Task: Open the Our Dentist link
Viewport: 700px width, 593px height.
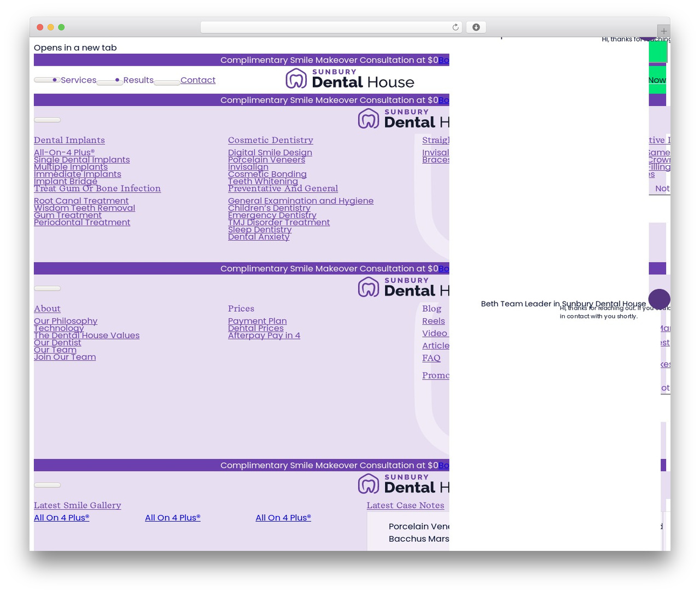Action: pyautogui.click(x=57, y=342)
